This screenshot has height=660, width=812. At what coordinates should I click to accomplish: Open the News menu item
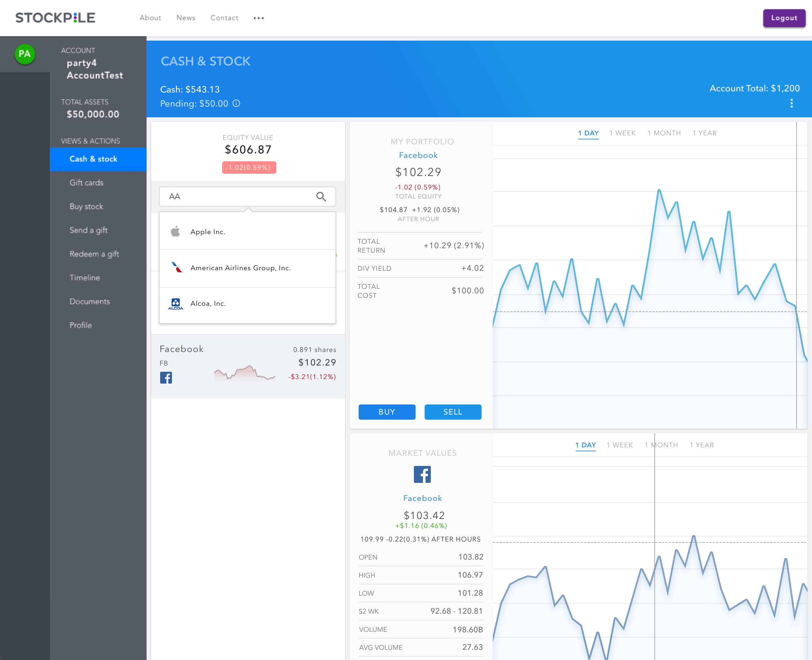pos(186,18)
